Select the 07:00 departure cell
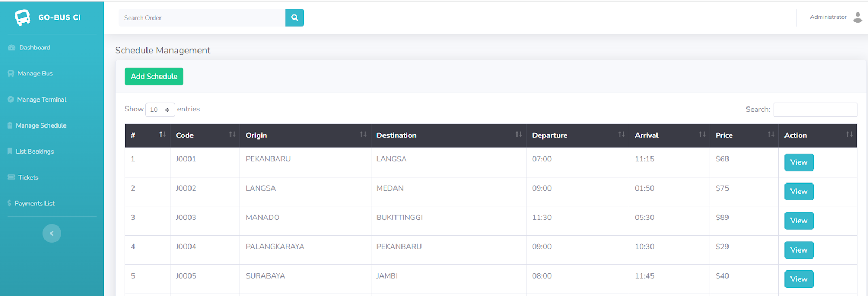Viewport: 868px width, 296px height. coord(578,162)
